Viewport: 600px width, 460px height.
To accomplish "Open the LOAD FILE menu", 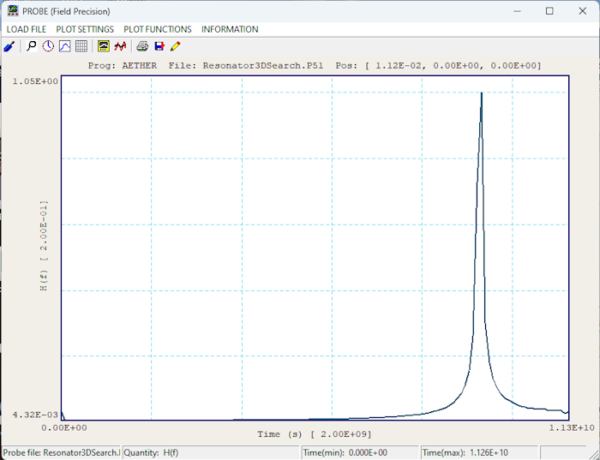I will (x=26, y=29).
